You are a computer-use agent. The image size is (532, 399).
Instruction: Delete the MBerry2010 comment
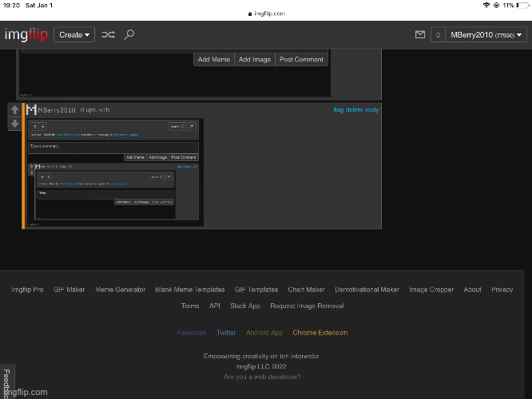(354, 110)
